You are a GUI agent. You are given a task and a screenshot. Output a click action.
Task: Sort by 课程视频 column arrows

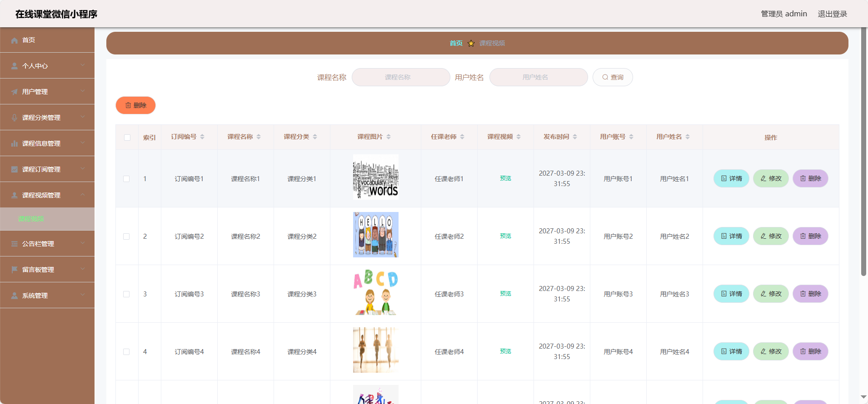[x=519, y=137]
